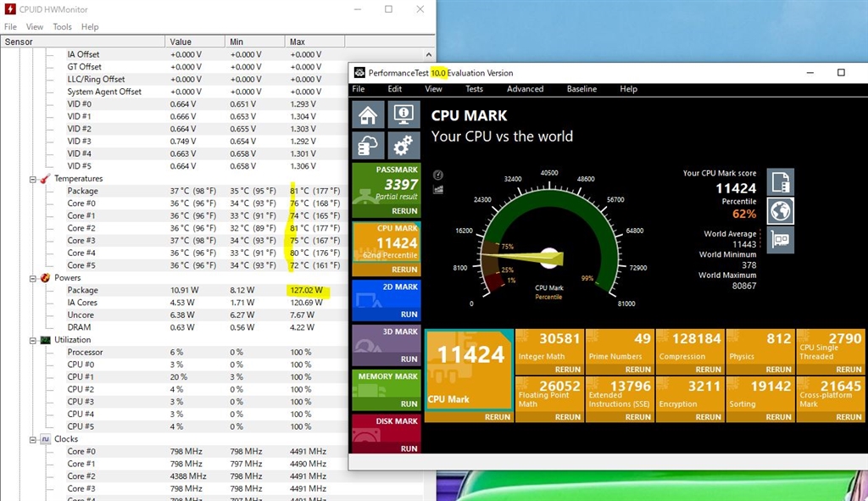Open the hardware card comparison icon
This screenshot has height=501, width=868.
point(780,240)
